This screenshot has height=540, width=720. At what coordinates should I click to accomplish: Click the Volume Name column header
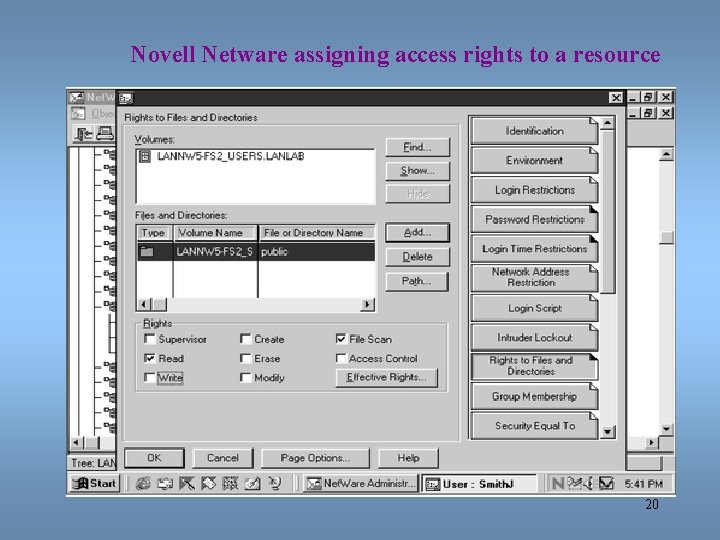(x=215, y=233)
